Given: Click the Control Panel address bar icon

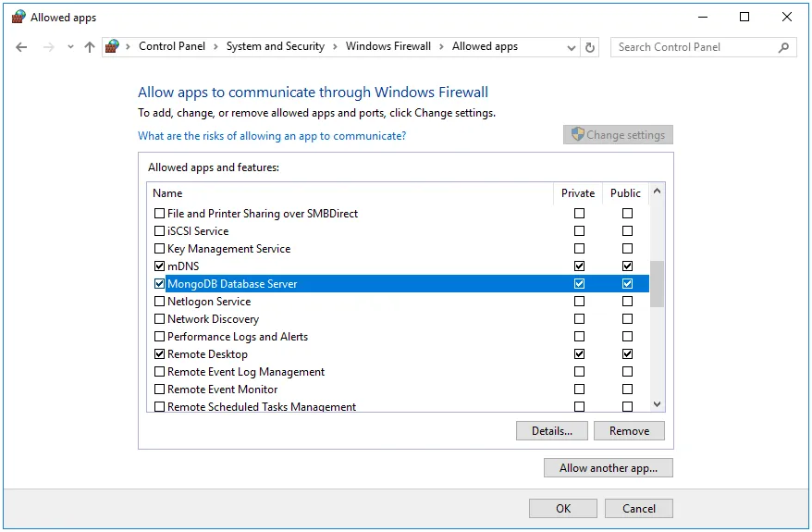Looking at the screenshot, I should tap(113, 46).
